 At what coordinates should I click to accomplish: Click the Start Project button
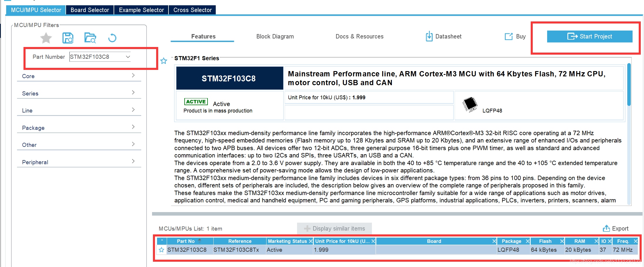coord(590,36)
